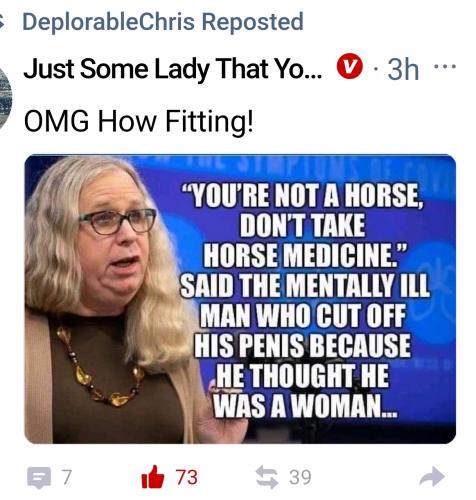Click the 39 reposts count
Image resolution: width=476 pixels, height=500 pixels.
tap(300, 477)
